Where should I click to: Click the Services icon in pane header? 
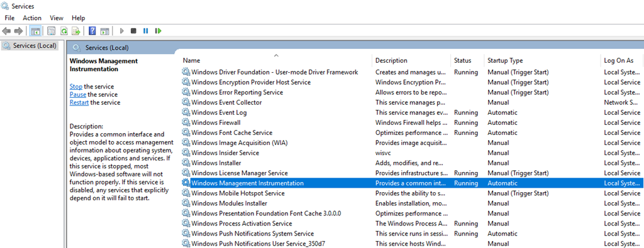click(x=76, y=48)
